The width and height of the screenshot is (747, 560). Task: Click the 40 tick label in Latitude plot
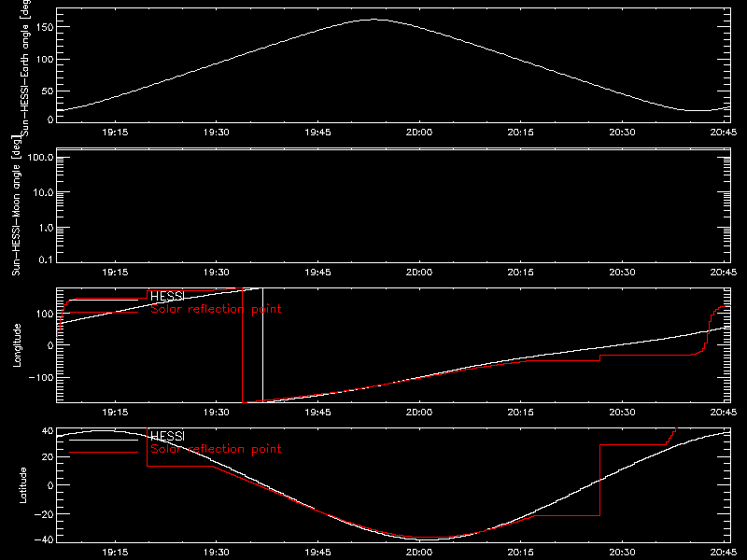click(48, 431)
